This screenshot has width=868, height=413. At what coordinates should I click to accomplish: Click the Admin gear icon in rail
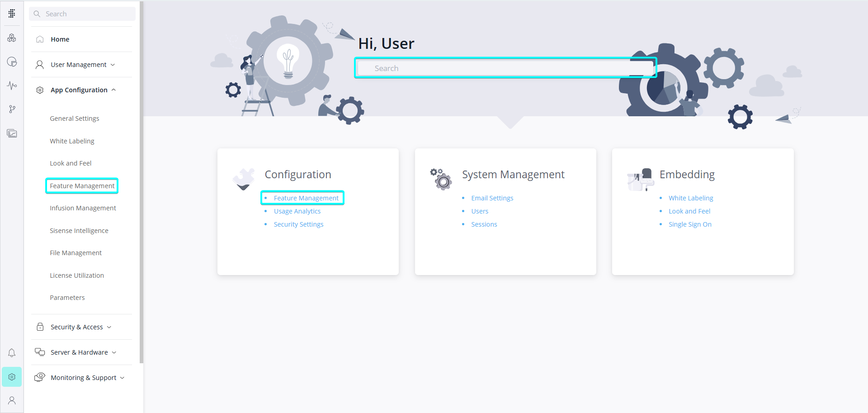tap(12, 377)
